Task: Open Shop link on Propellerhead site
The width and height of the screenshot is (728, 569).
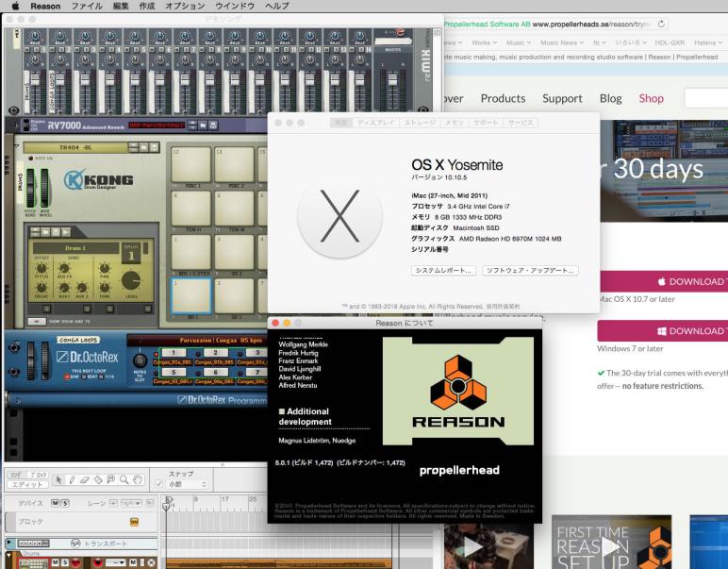Action: coord(651,98)
